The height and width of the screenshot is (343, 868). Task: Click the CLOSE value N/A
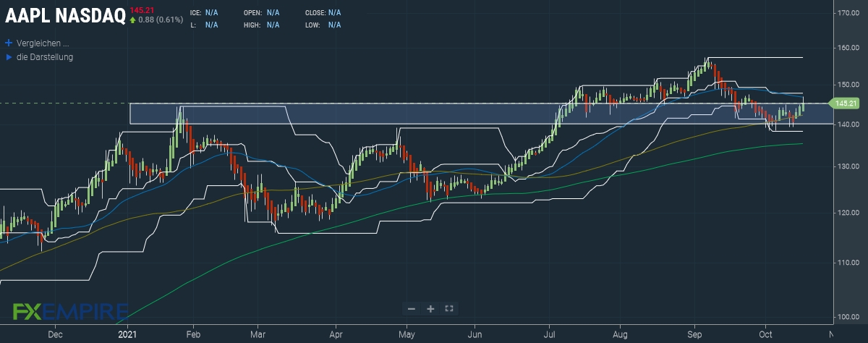point(335,13)
